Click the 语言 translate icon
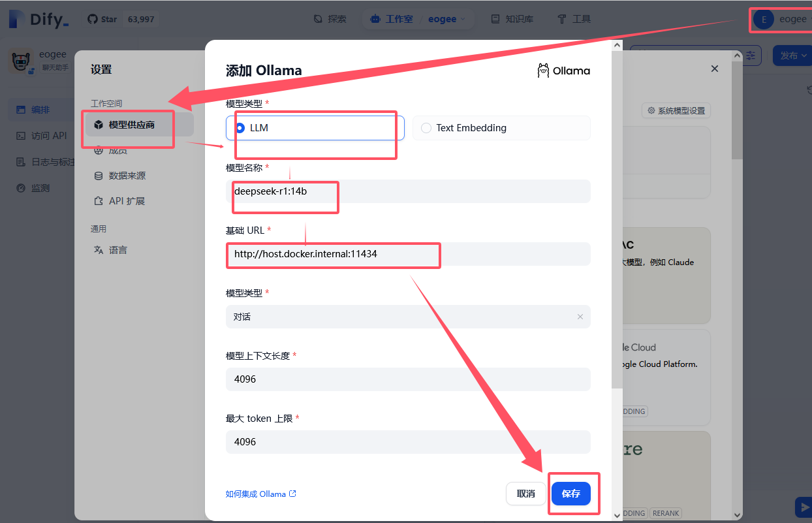 [x=99, y=250]
